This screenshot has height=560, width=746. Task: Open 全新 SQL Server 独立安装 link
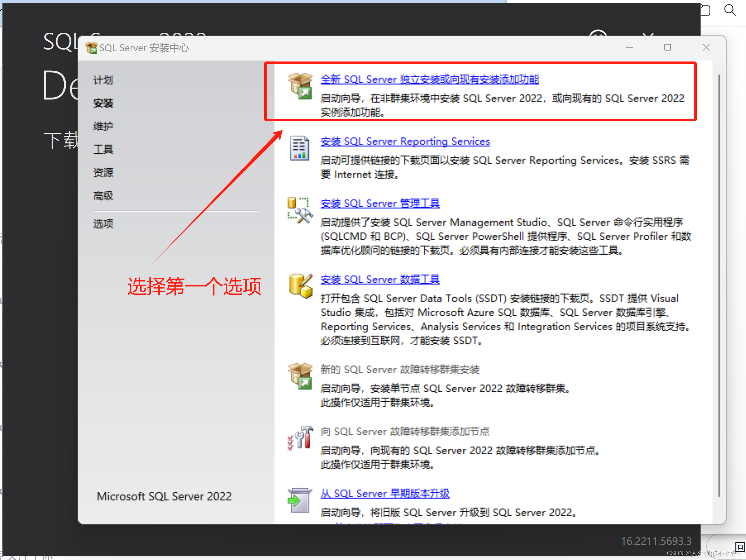tap(429, 79)
